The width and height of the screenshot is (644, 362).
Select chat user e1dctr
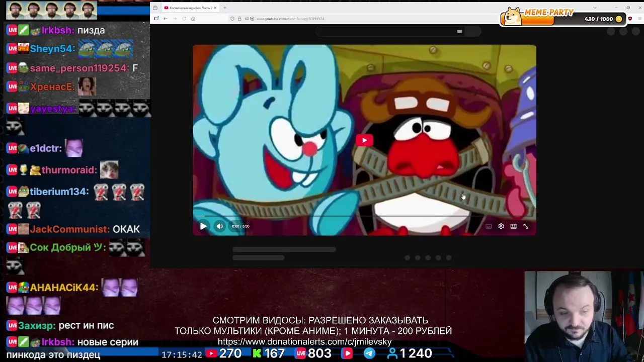coord(46,148)
